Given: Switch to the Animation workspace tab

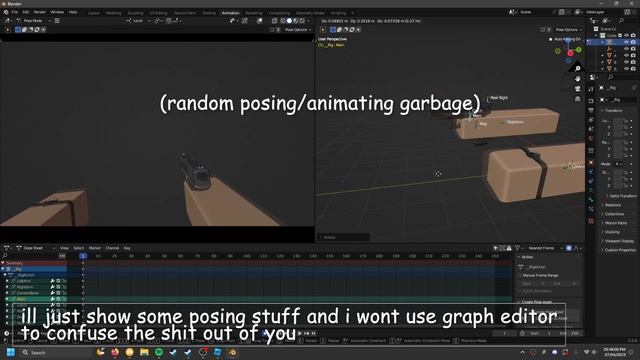Looking at the screenshot, I should [x=230, y=13].
